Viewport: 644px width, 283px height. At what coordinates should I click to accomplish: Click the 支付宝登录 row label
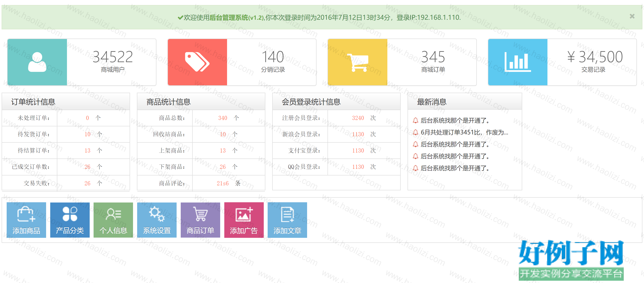coord(304,150)
